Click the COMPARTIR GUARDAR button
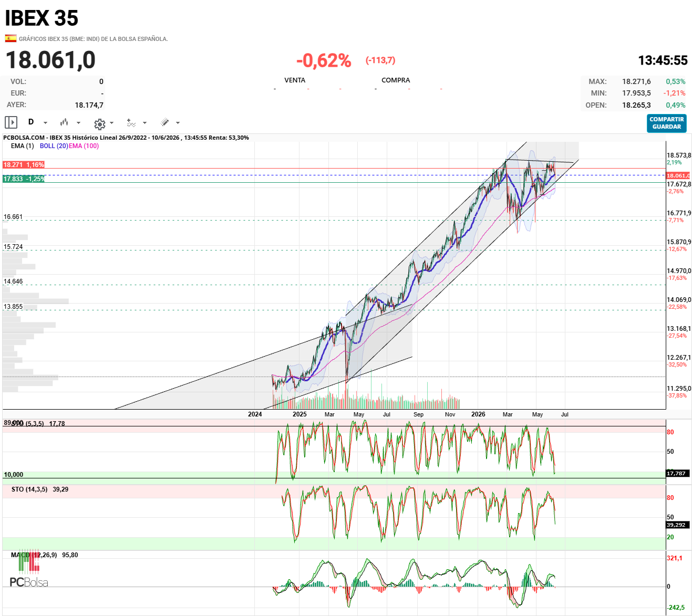The width and height of the screenshot is (692, 616). (x=667, y=123)
